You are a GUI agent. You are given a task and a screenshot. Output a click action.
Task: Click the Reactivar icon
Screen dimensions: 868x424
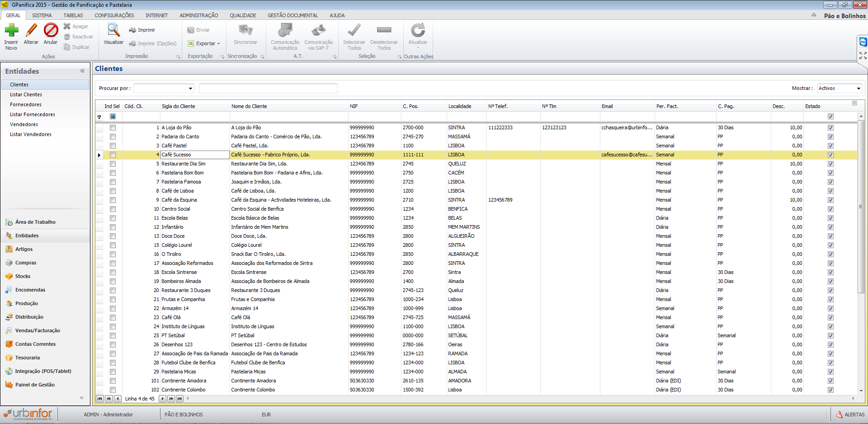(x=67, y=37)
